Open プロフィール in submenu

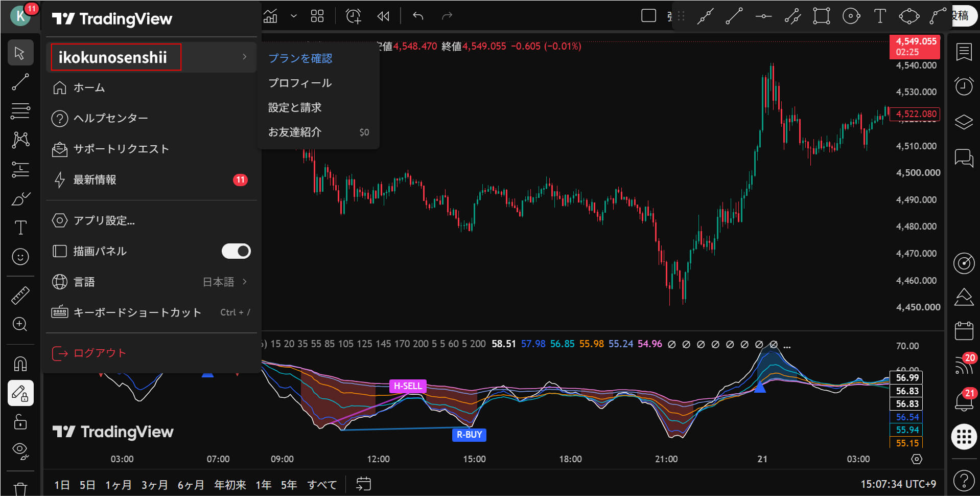tap(318, 83)
